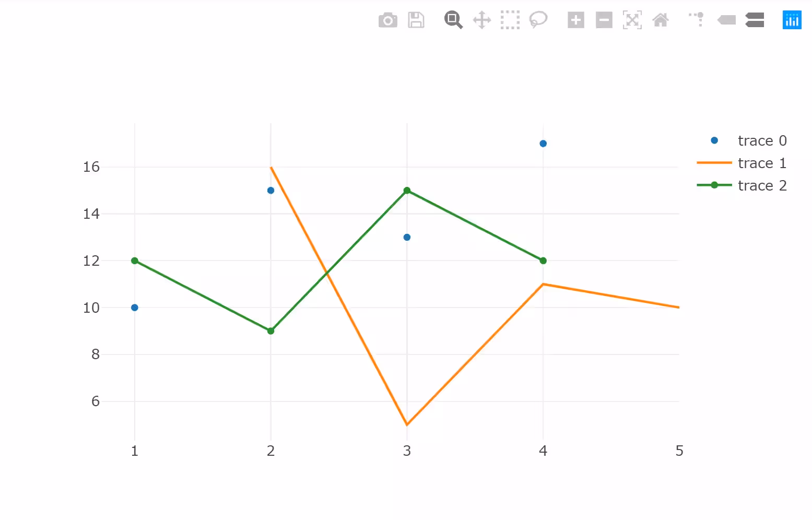The height and width of the screenshot is (520, 812).
Task: Zoom in on the chart
Action: 575,20
